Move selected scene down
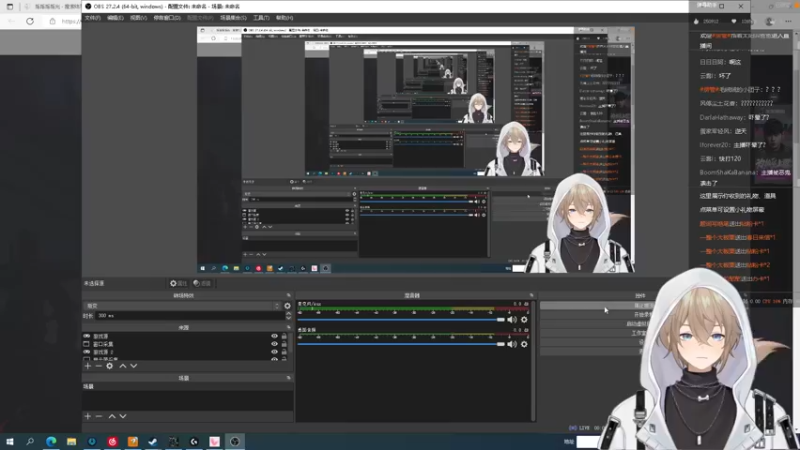 [x=123, y=416]
